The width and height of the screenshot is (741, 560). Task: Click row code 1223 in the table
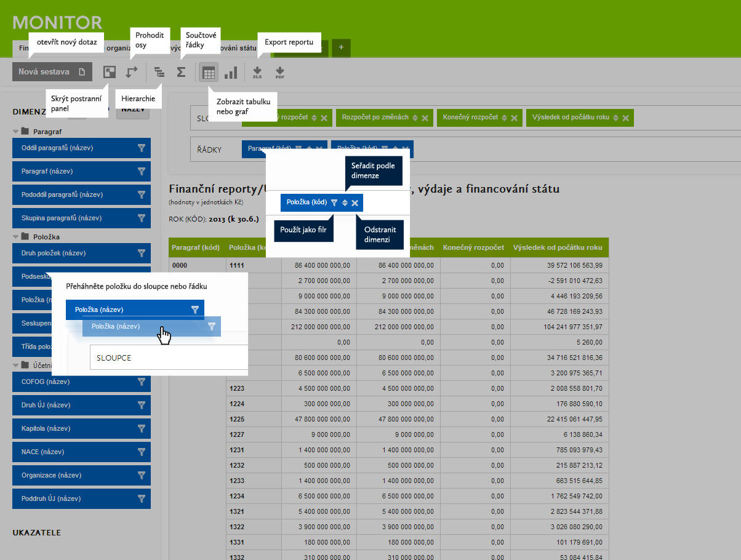237,388
